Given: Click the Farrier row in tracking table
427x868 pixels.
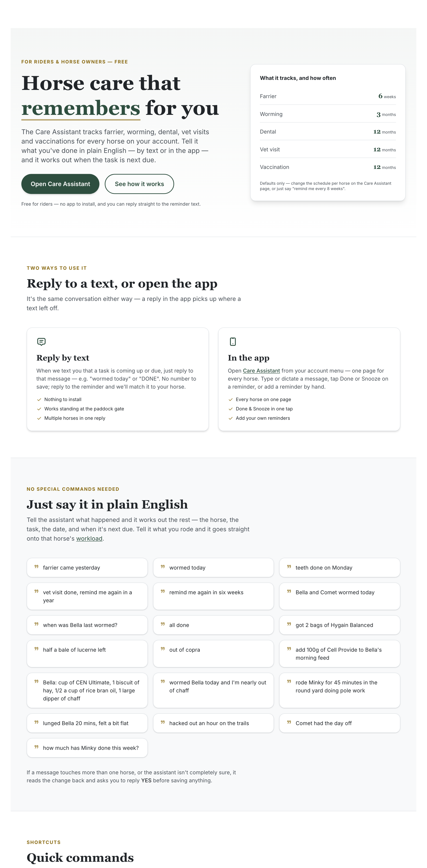Looking at the screenshot, I should (x=328, y=96).
